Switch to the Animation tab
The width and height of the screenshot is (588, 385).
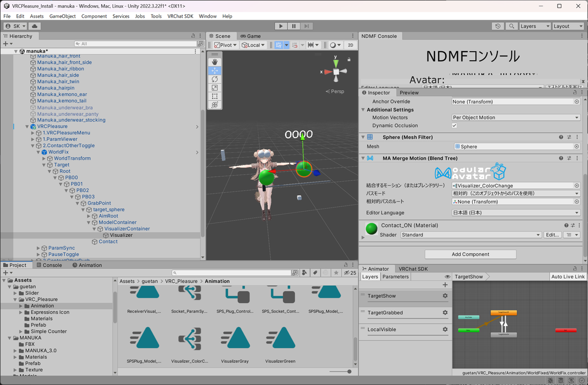87,265
